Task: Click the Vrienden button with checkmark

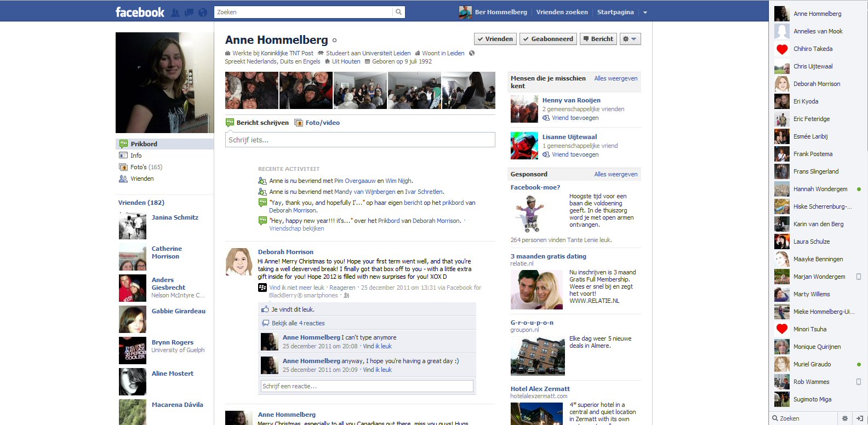Action: tap(495, 39)
